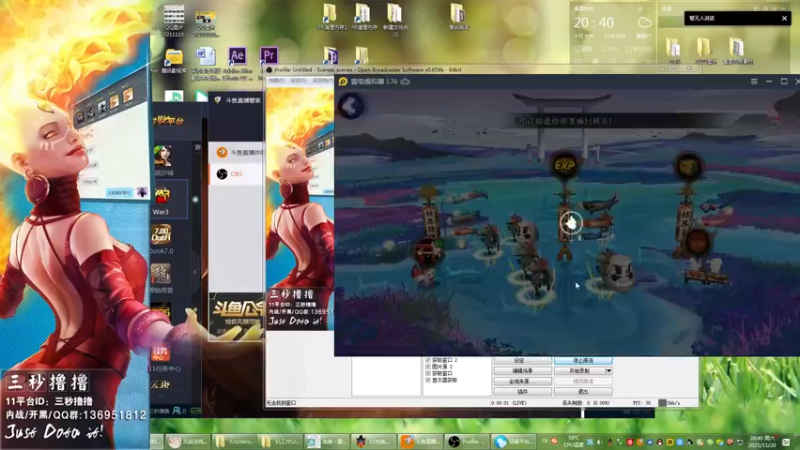Click the taskbar date and time display
Screen dimensions: 800x450
click(764, 442)
